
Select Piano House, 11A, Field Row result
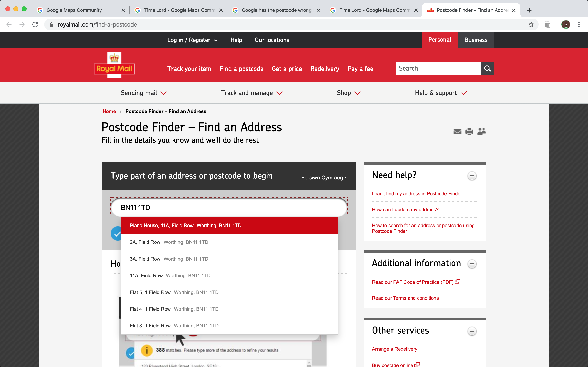click(185, 226)
